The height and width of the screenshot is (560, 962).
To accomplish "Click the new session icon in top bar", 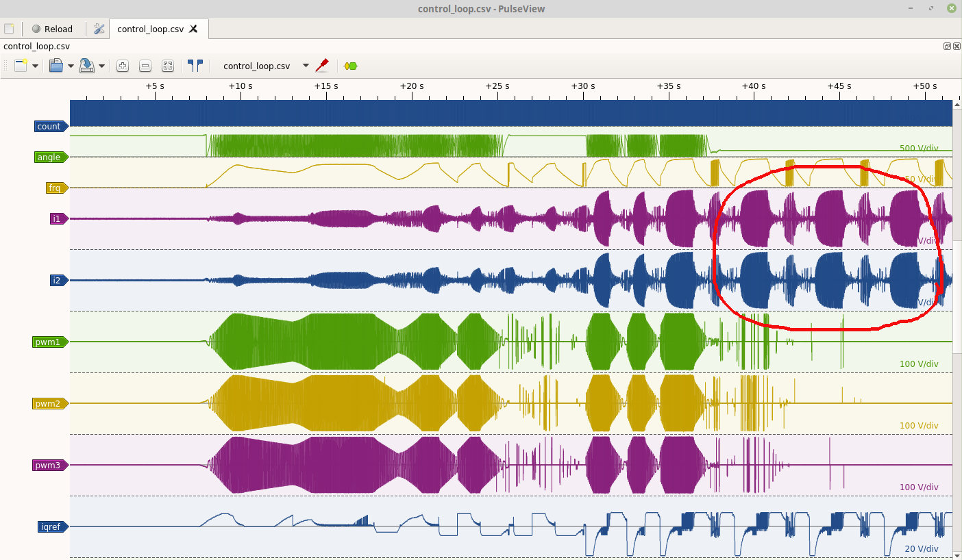I will 9,29.
